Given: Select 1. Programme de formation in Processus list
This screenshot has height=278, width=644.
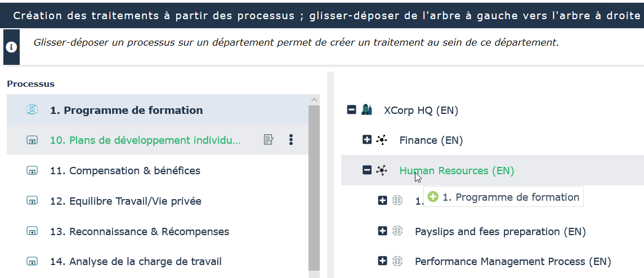Looking at the screenshot, I should click(126, 110).
